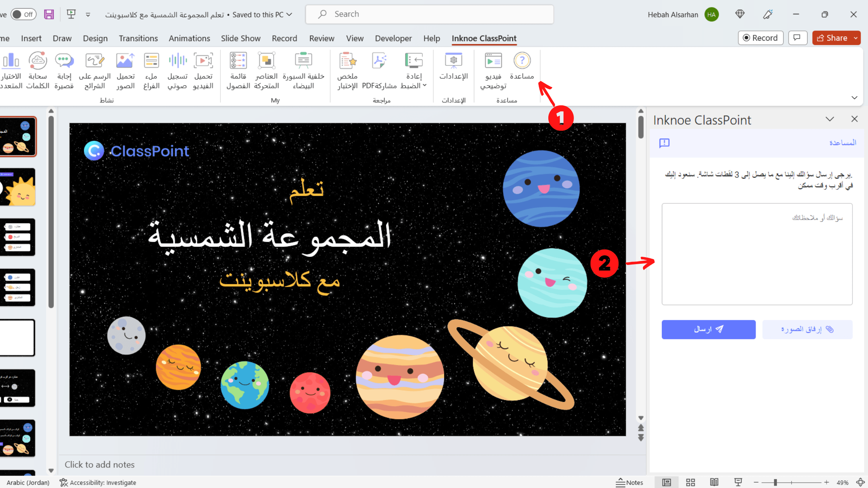Screen dimensions: 868x488
Task: Click the Arabic (Jordan) language indicator
Action: click(x=28, y=483)
